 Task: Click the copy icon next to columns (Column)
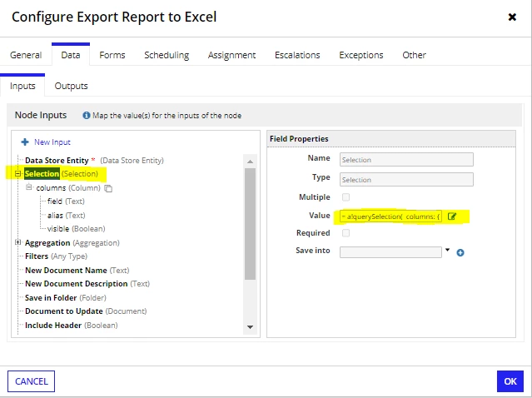(x=108, y=188)
